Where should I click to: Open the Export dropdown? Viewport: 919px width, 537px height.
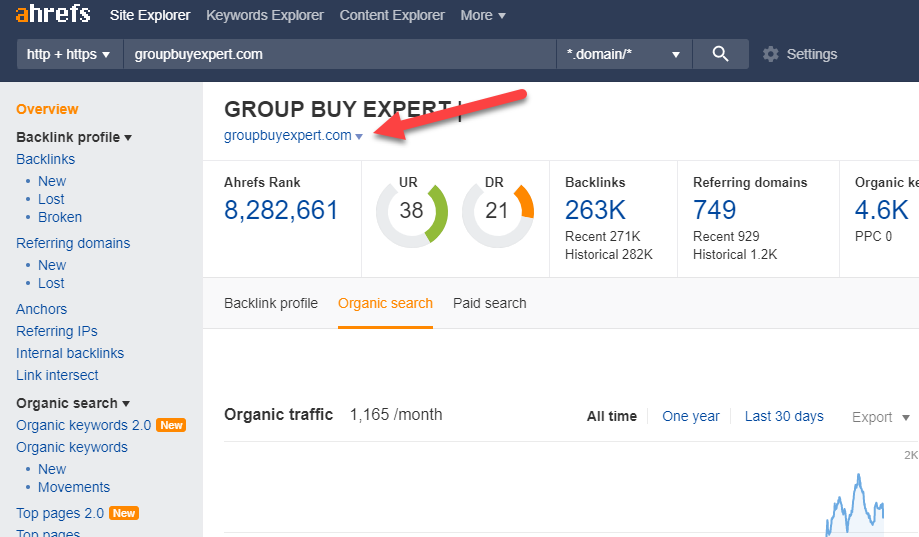(880, 417)
